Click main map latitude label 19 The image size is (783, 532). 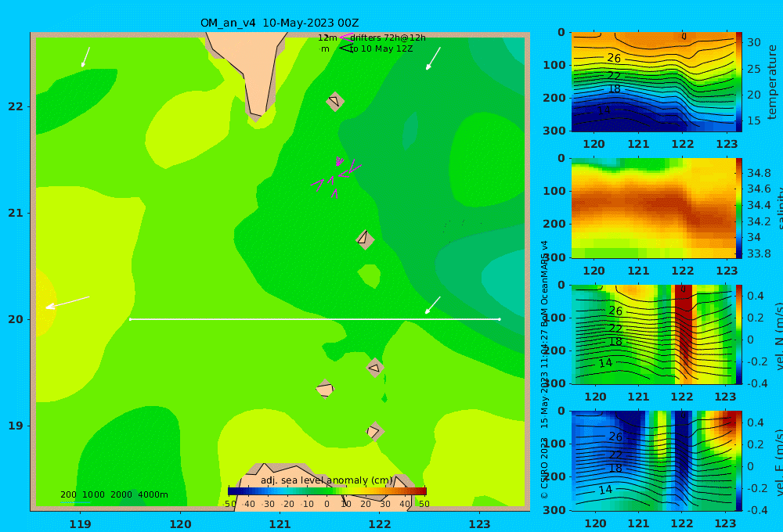[x=16, y=426]
